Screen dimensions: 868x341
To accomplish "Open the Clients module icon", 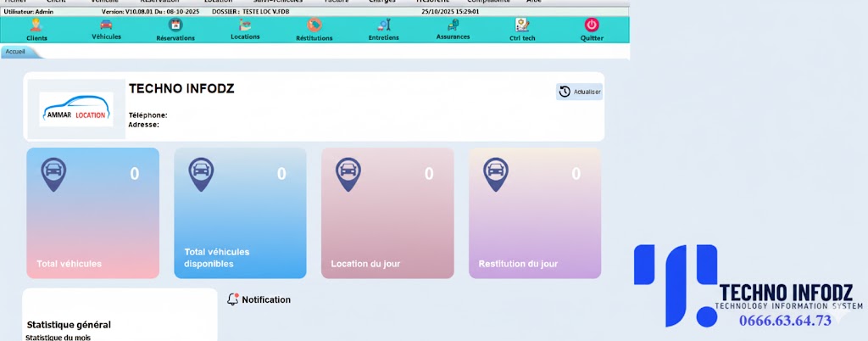I will click(36, 28).
